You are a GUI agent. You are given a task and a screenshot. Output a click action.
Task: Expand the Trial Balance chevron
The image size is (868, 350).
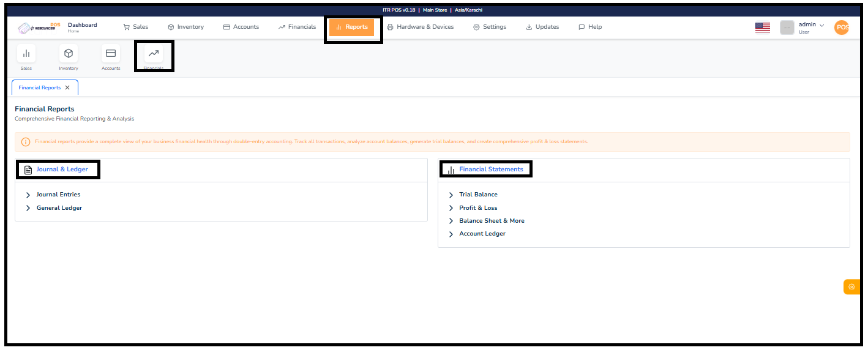click(451, 195)
